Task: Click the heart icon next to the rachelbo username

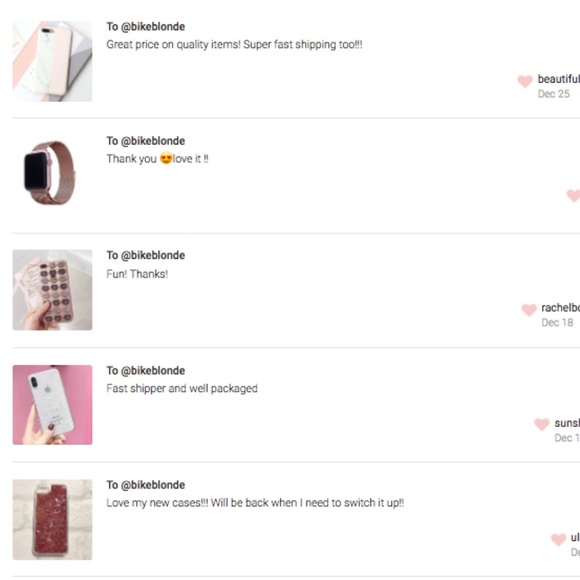Action: (529, 310)
